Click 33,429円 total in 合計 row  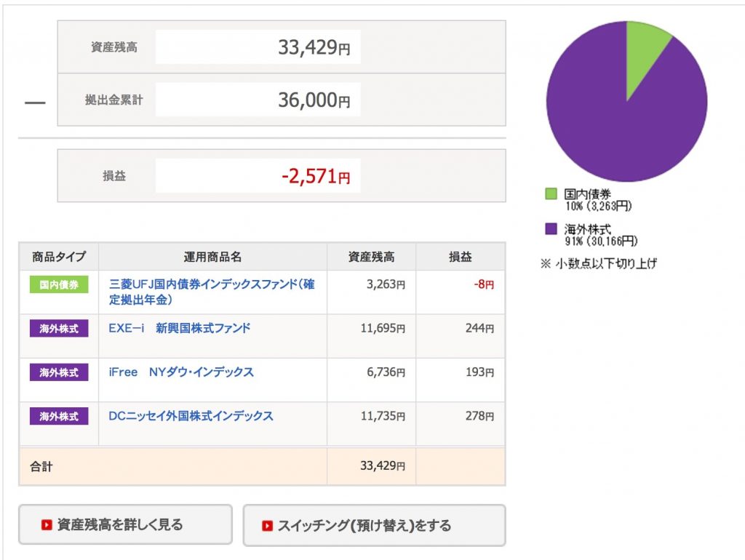click(x=383, y=465)
